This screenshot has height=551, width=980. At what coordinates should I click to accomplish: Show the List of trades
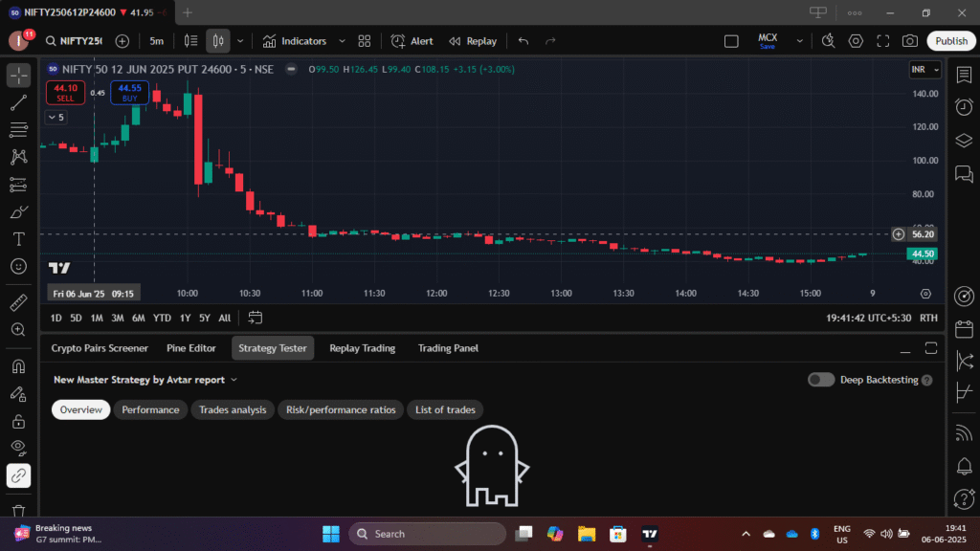pos(445,409)
